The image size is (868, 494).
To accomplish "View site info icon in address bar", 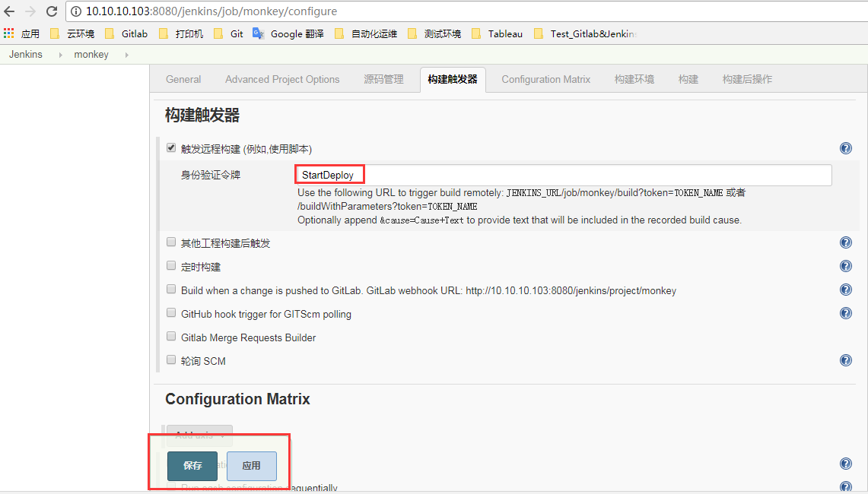I will point(76,11).
